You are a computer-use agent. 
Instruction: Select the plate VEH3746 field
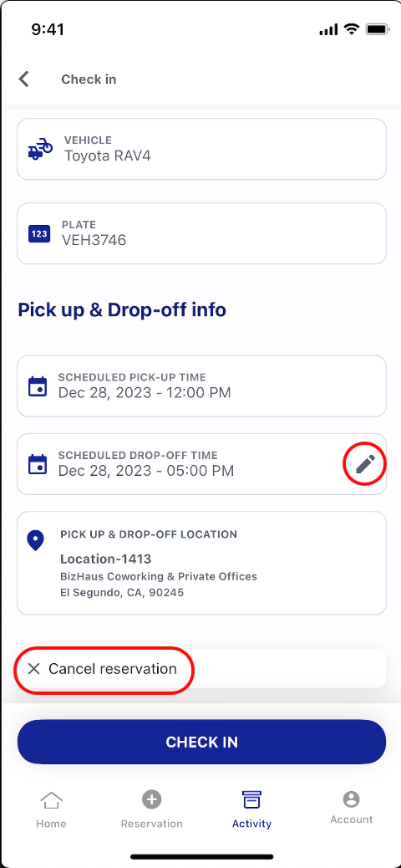pyautogui.click(x=201, y=233)
